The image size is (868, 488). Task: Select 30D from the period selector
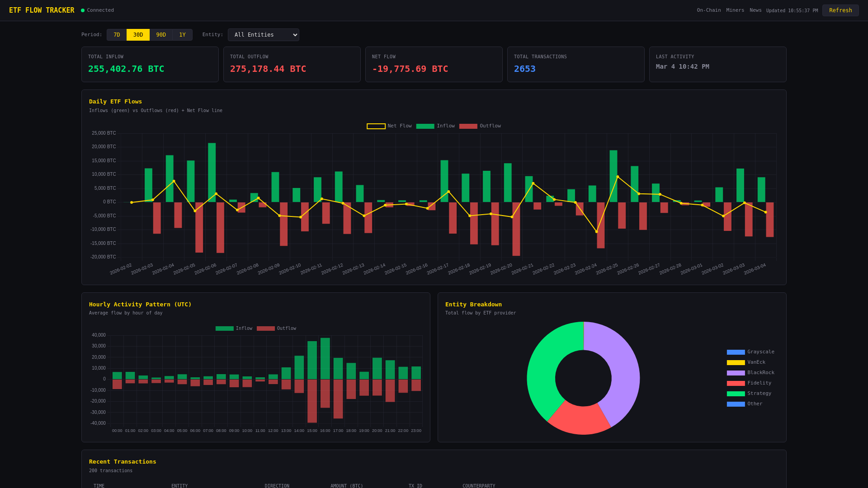pos(138,34)
